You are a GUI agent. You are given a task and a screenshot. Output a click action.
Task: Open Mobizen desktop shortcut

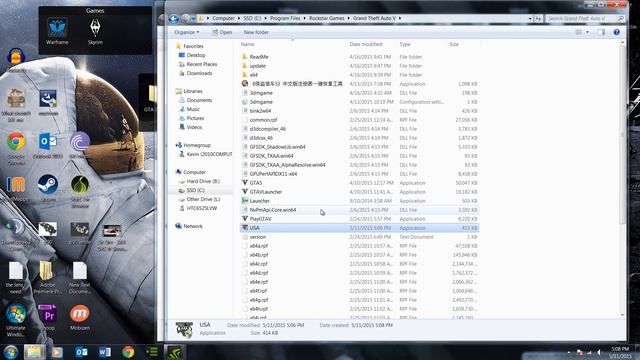(80, 318)
